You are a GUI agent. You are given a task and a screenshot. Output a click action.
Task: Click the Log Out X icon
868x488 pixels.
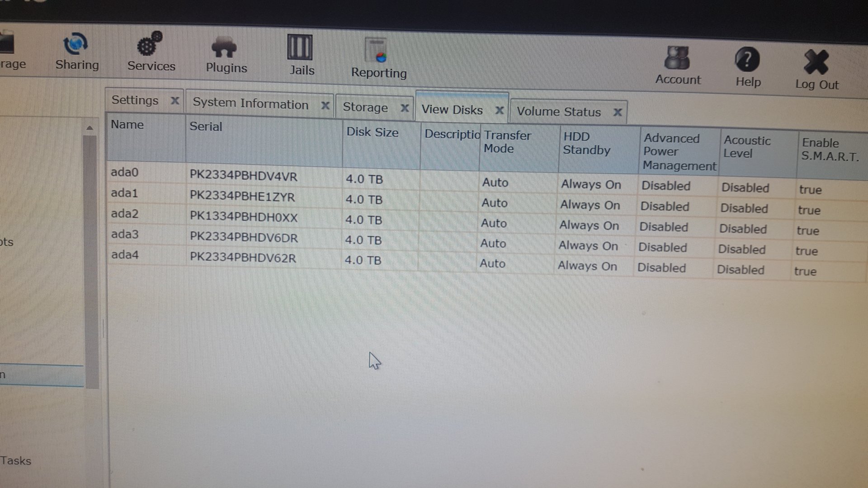[816, 62]
